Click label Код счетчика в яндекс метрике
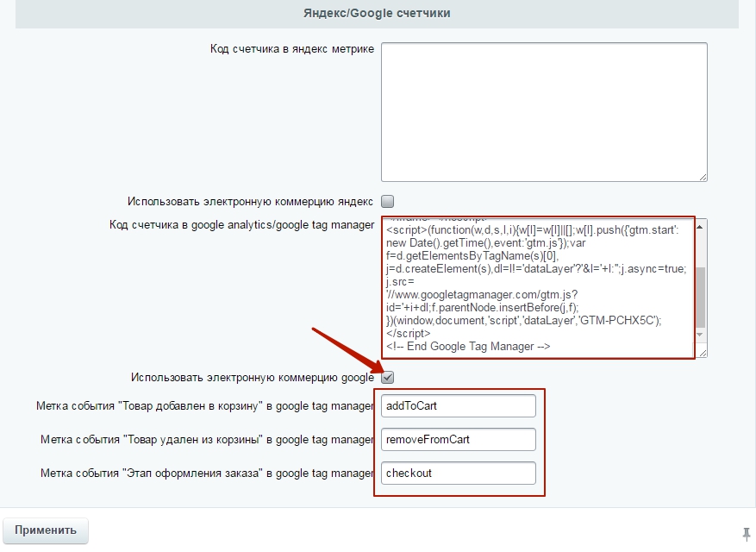Image resolution: width=756 pixels, height=552 pixels. tap(291, 49)
